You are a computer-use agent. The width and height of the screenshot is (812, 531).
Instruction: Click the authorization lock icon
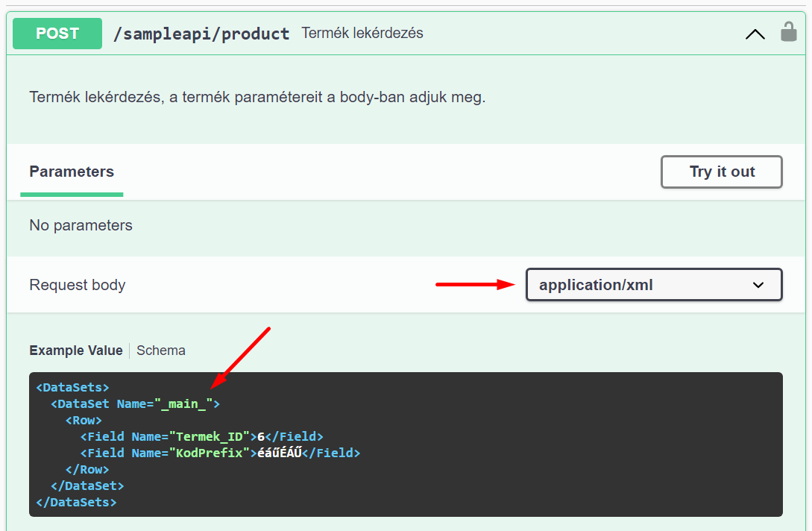click(788, 32)
